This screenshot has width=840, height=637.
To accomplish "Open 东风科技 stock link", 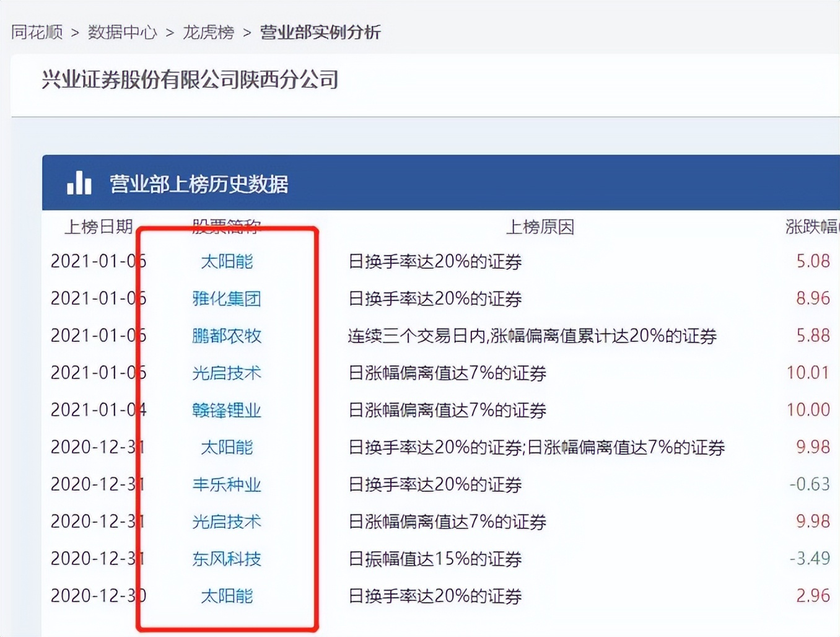I will click(x=227, y=559).
